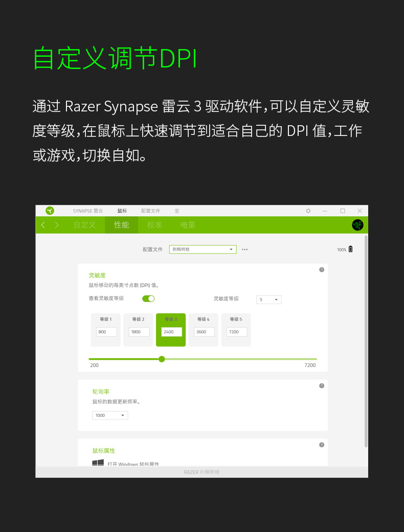Click the help icon in 轮询率 panel

[x=322, y=386]
